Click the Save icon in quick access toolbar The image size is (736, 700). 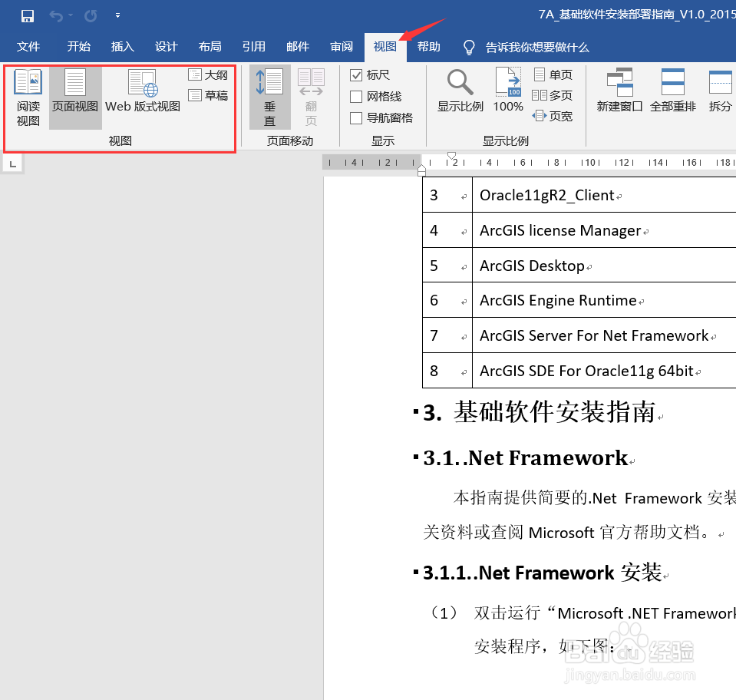click(x=28, y=16)
